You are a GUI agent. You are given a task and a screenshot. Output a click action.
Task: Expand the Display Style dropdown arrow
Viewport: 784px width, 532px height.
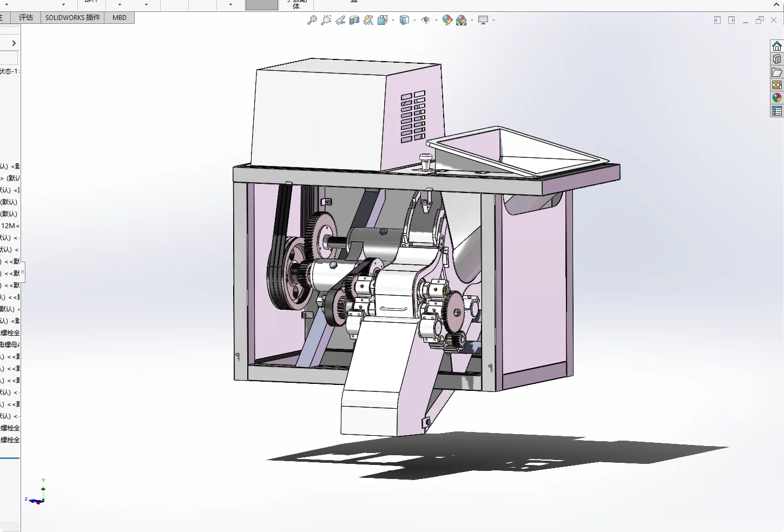(414, 20)
